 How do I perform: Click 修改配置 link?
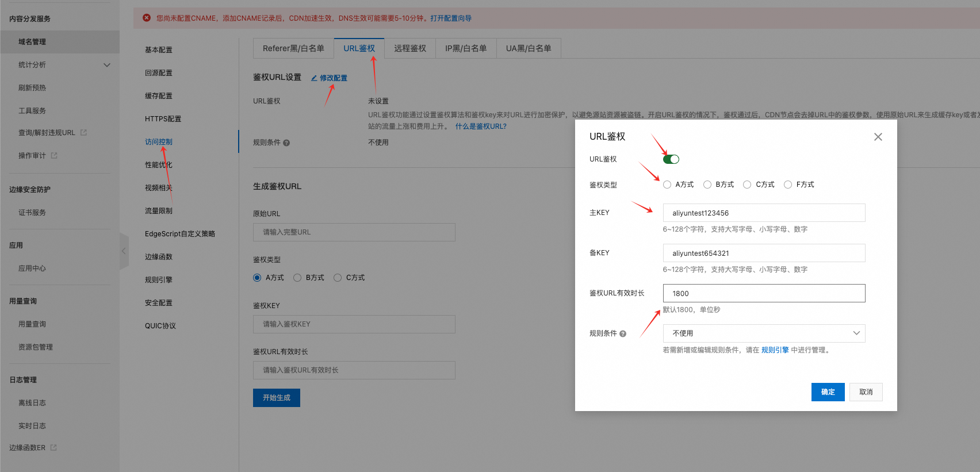point(334,78)
